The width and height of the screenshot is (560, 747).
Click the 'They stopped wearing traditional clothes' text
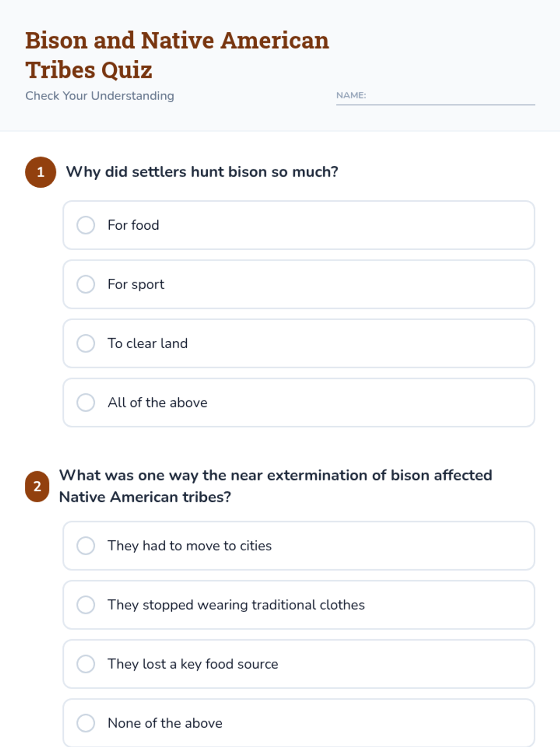[236, 605]
